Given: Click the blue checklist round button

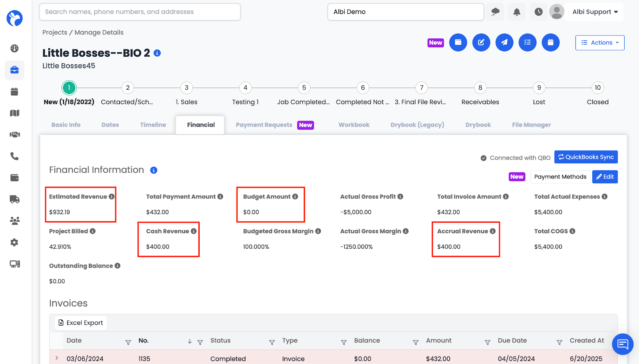Looking at the screenshot, I should [x=527, y=42].
